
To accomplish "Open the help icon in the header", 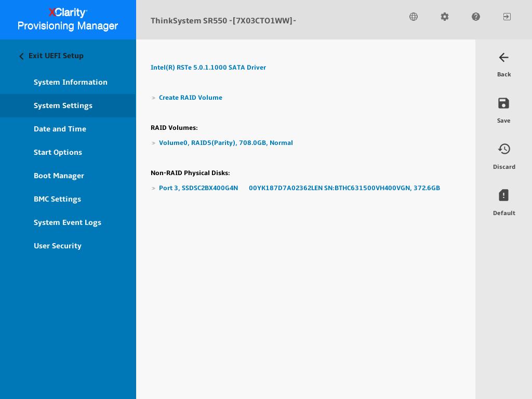I will coord(476,17).
